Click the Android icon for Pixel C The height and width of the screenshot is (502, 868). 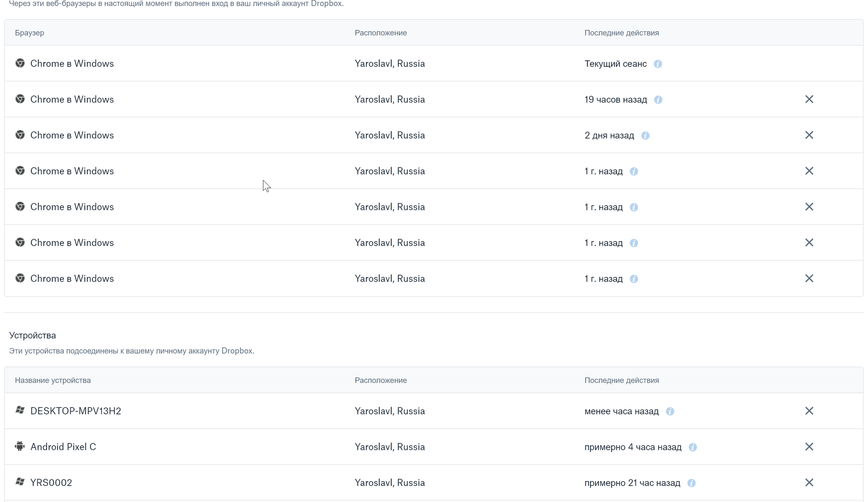pos(20,446)
